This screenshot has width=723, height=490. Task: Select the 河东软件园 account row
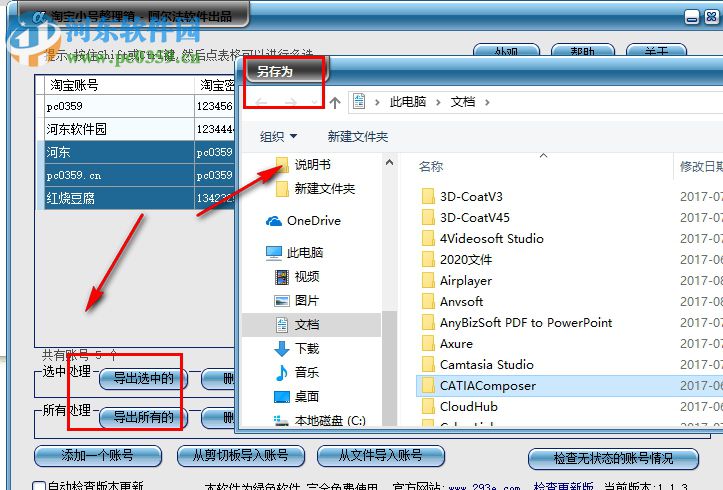coord(136,129)
